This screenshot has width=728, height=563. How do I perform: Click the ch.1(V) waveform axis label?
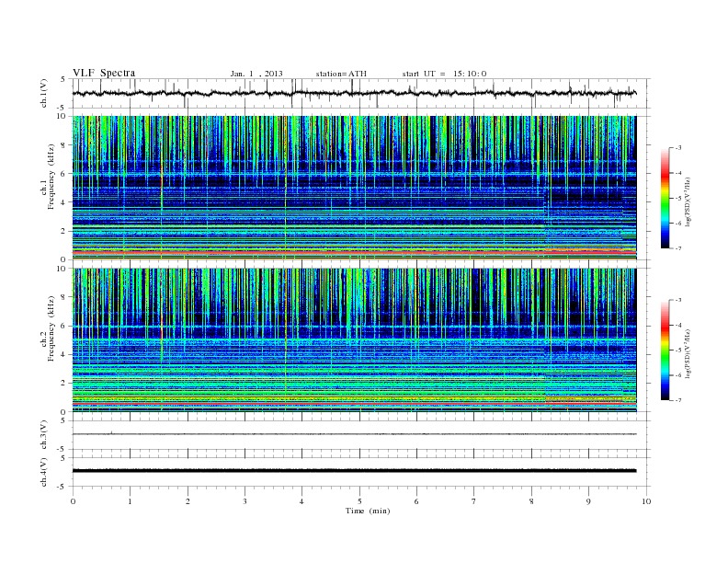point(44,93)
